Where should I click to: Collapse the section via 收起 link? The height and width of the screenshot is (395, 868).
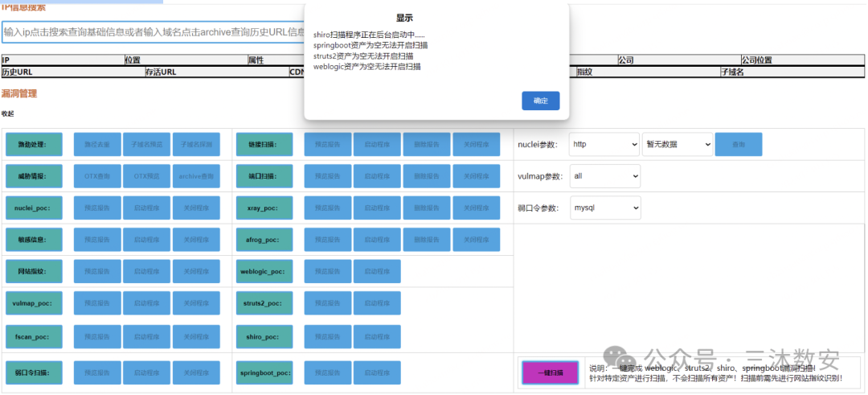(7, 113)
